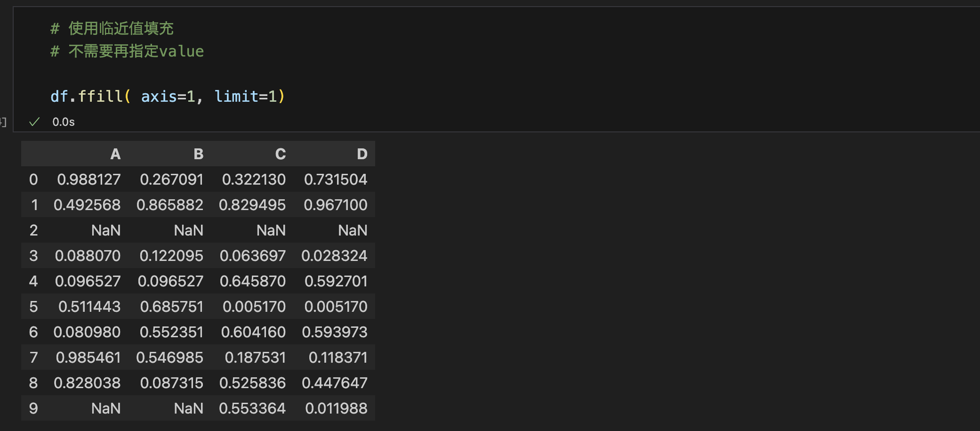
Task: Click the axis=1 argument in code
Action: pyautogui.click(x=168, y=97)
